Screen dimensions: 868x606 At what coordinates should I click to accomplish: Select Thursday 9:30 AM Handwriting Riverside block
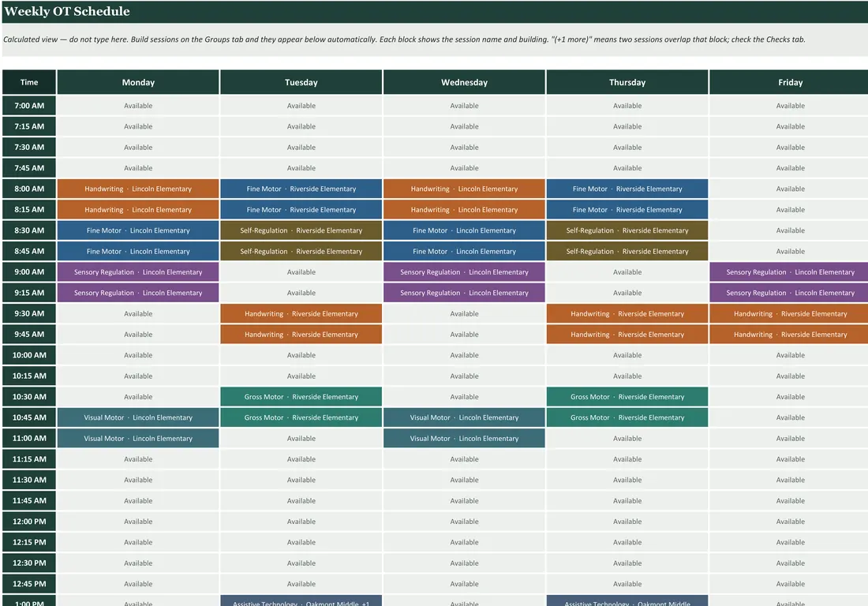(627, 313)
